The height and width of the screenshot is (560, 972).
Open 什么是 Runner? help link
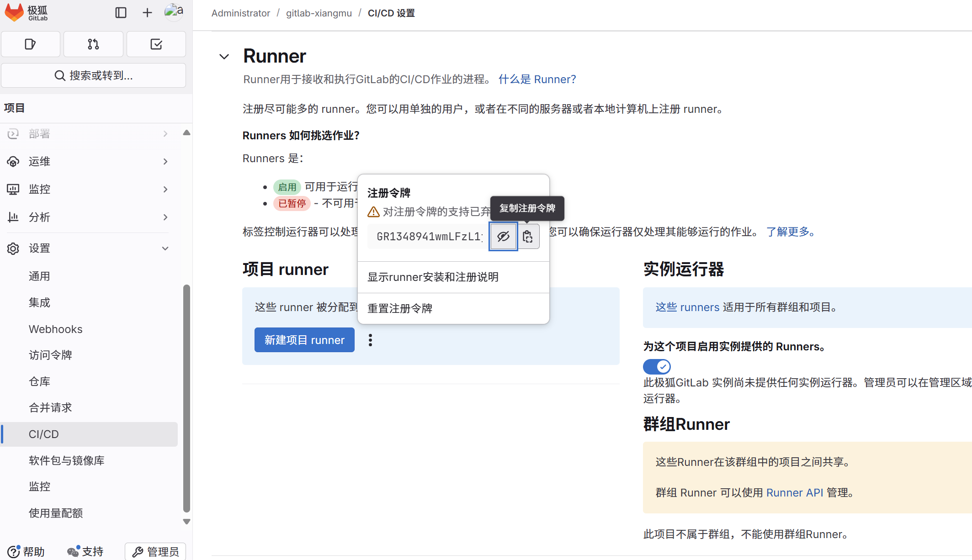(537, 79)
